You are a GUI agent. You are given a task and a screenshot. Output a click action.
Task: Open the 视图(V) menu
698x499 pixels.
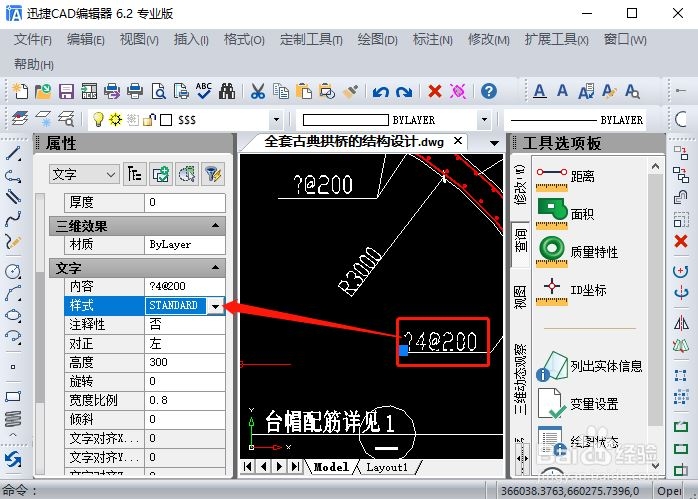click(x=139, y=40)
